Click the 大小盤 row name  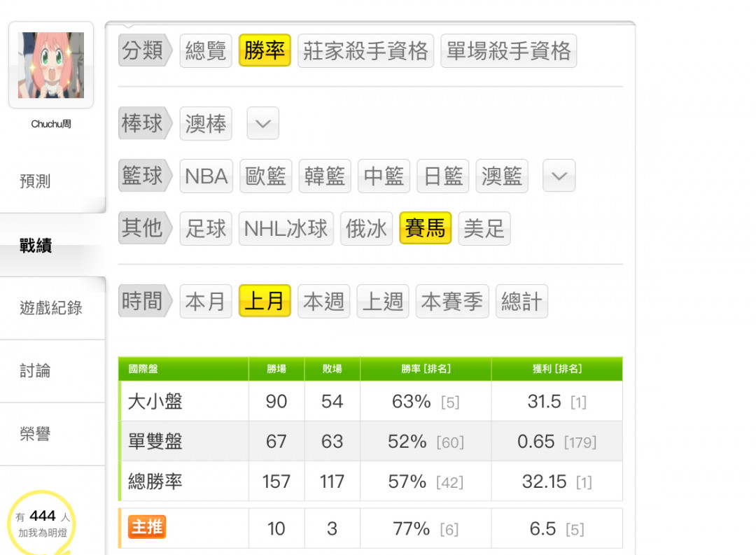(x=155, y=401)
